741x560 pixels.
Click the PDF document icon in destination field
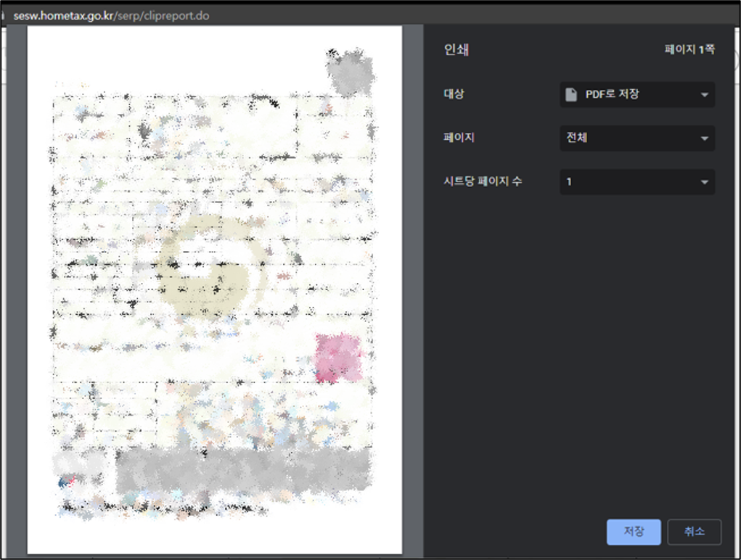tap(571, 94)
